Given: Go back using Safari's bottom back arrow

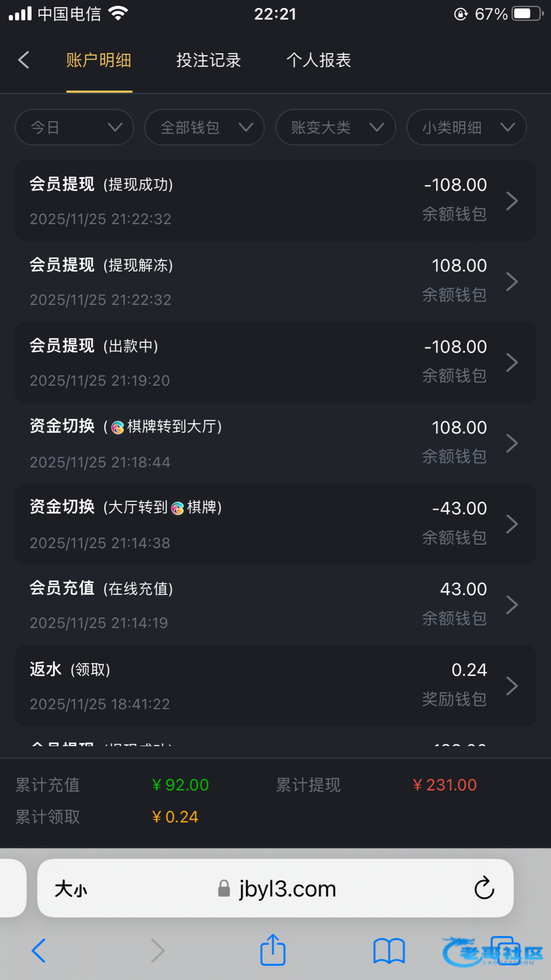Looking at the screenshot, I should click(x=39, y=950).
